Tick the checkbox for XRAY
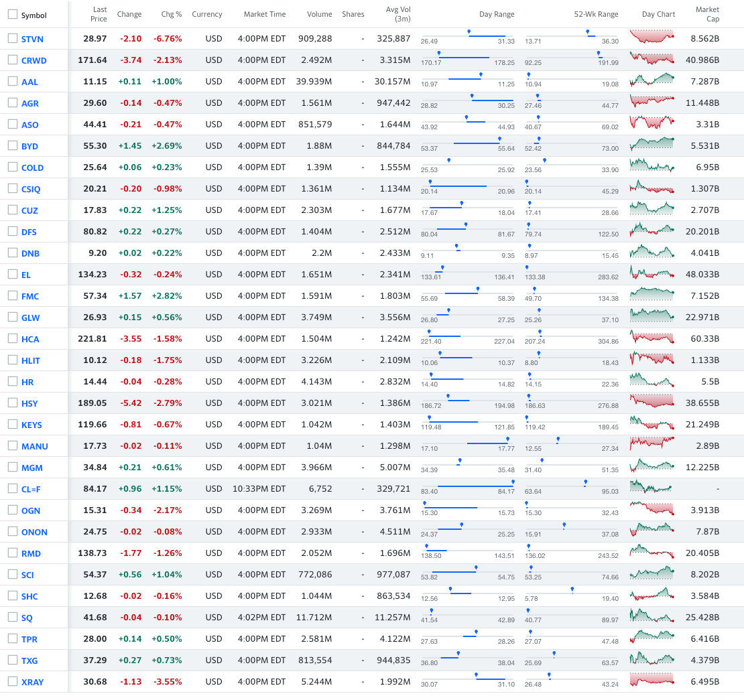 13,681
